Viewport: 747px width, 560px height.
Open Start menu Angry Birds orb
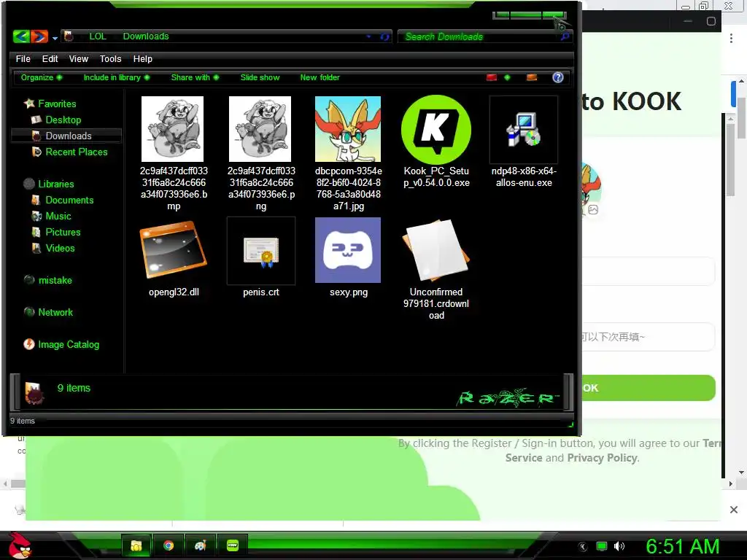tap(20, 545)
